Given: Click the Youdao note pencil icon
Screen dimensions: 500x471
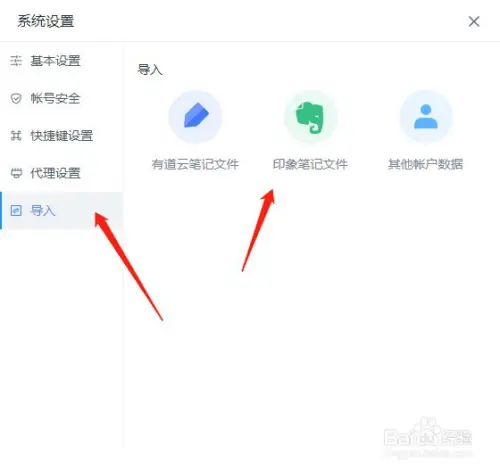Looking at the screenshot, I should [x=196, y=117].
